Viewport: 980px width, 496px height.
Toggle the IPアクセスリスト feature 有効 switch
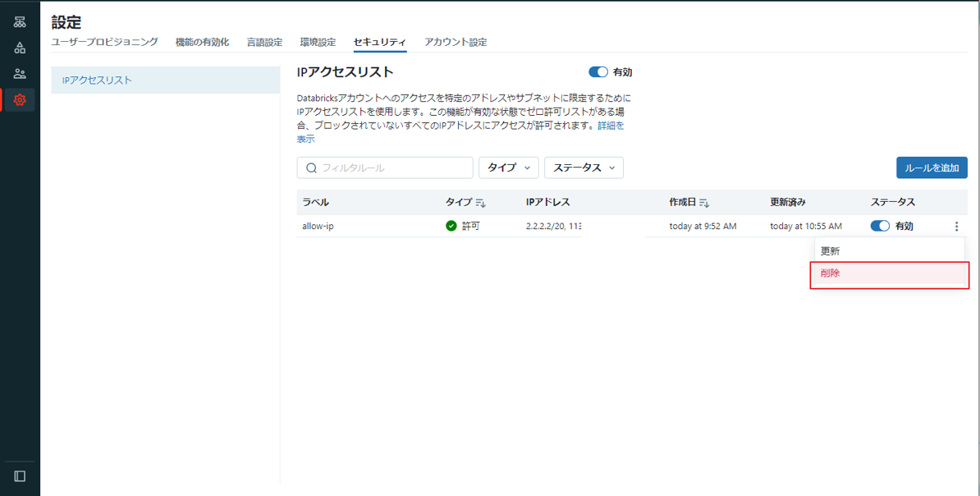[598, 72]
